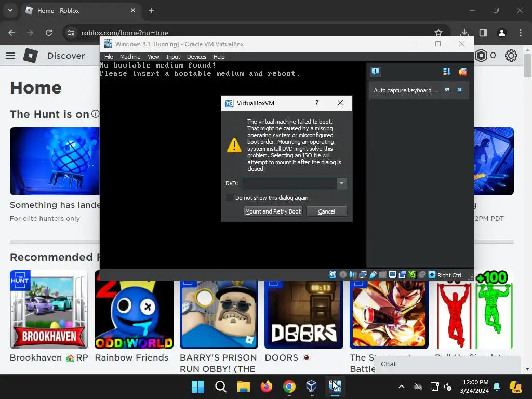Click the Chrome address bar URL
Viewport: 532px width, 399px height.
pyautogui.click(x=125, y=33)
